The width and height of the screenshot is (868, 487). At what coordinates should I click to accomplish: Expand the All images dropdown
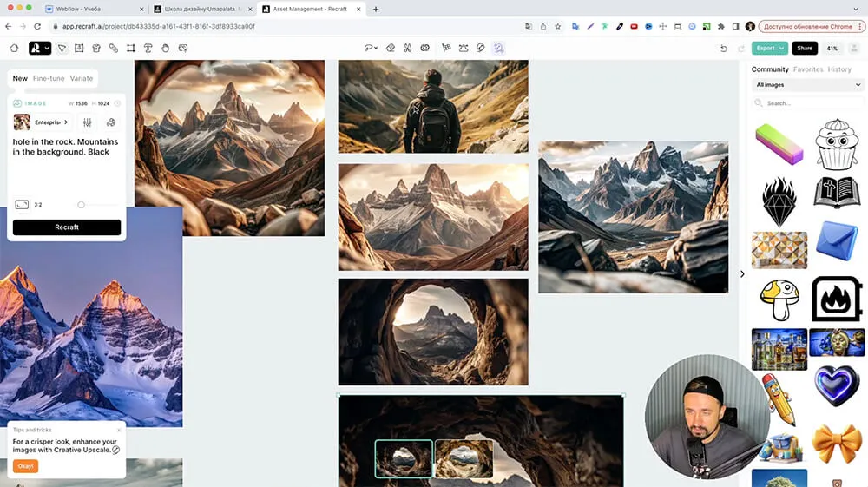(x=807, y=85)
